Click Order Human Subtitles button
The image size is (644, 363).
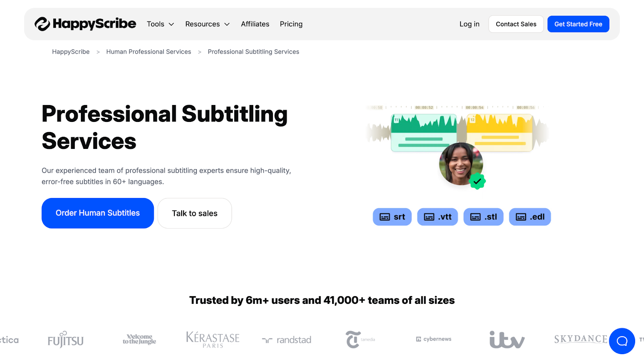97,213
